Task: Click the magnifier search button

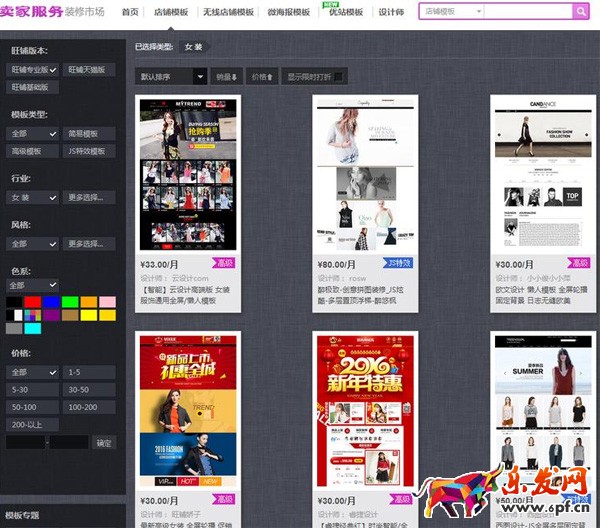Action: (580, 12)
